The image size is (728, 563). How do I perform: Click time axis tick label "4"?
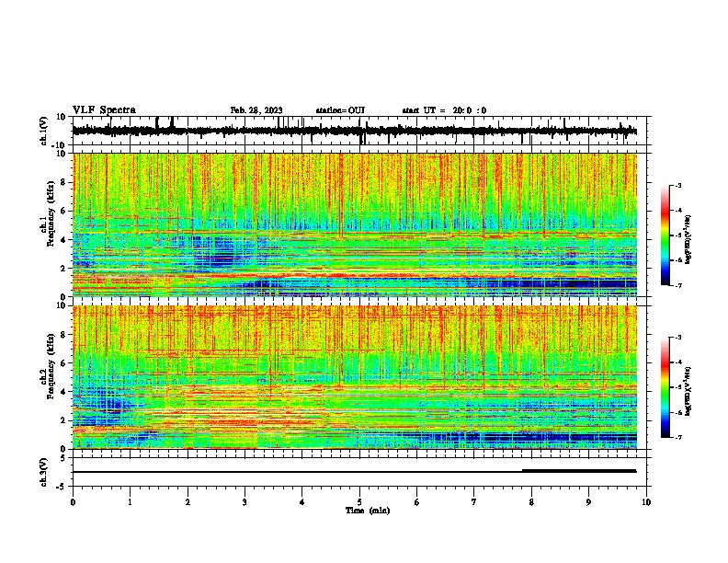click(302, 502)
